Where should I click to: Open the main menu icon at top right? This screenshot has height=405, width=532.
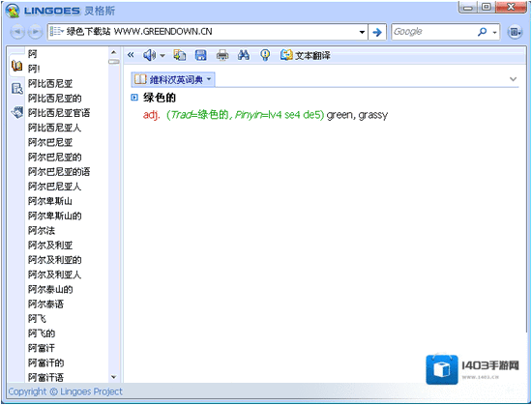[x=515, y=32]
